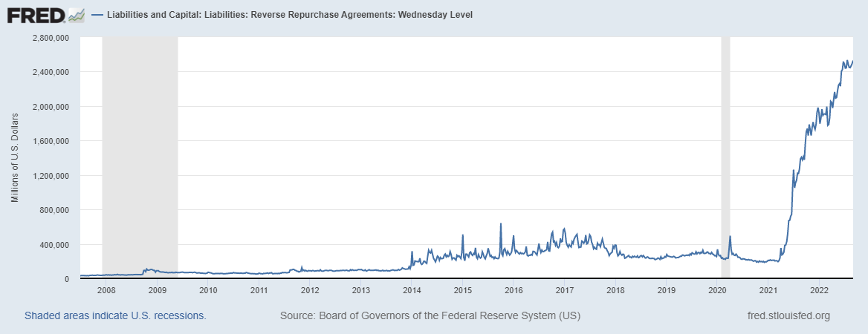Click the 1,200,000 y-axis value
This screenshot has width=868, height=334.
[x=51, y=176]
